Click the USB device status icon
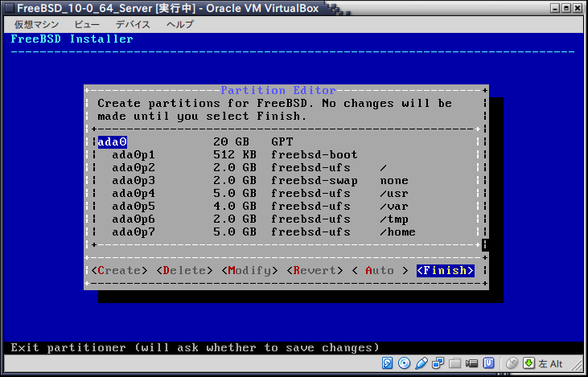The image size is (588, 377). (421, 363)
